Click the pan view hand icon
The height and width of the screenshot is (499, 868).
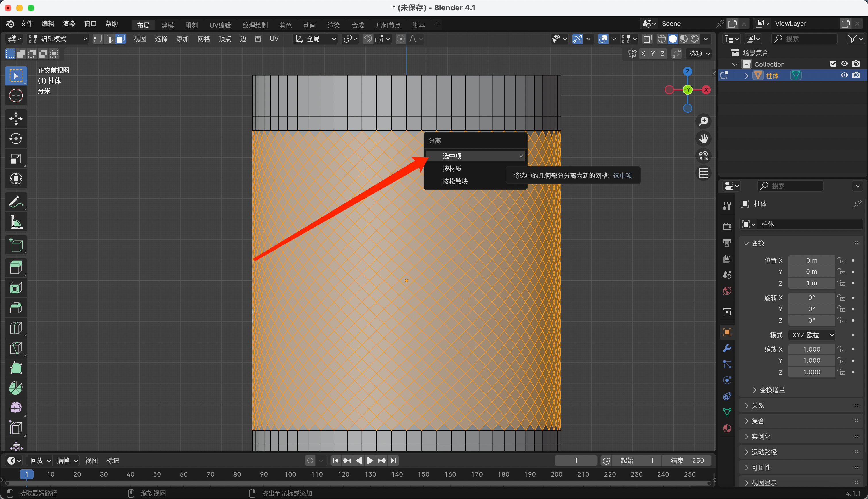point(704,139)
